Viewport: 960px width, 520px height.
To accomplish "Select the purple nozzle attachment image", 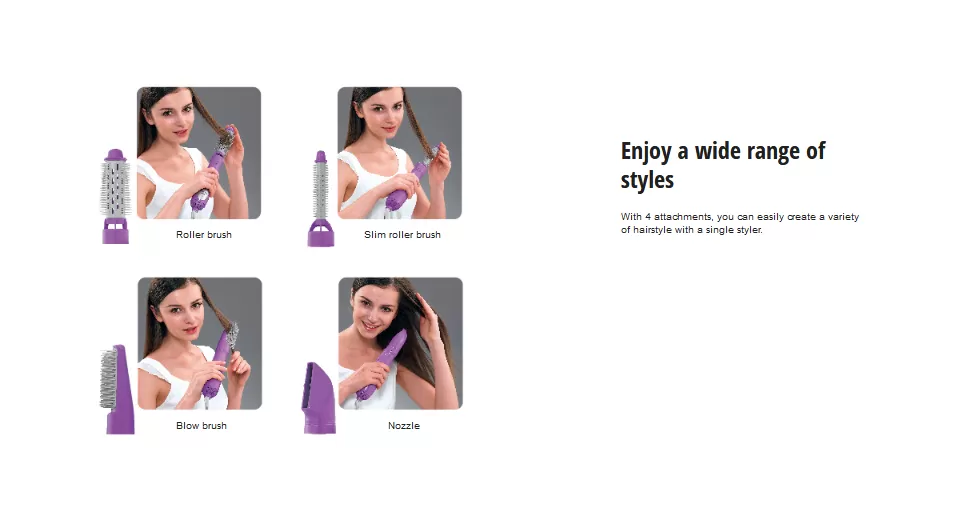I will pyautogui.click(x=319, y=398).
